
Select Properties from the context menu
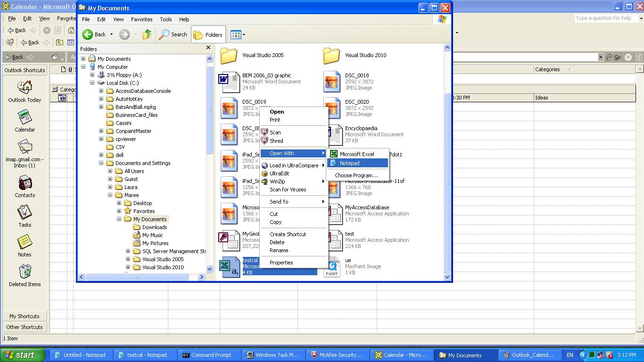(281, 263)
